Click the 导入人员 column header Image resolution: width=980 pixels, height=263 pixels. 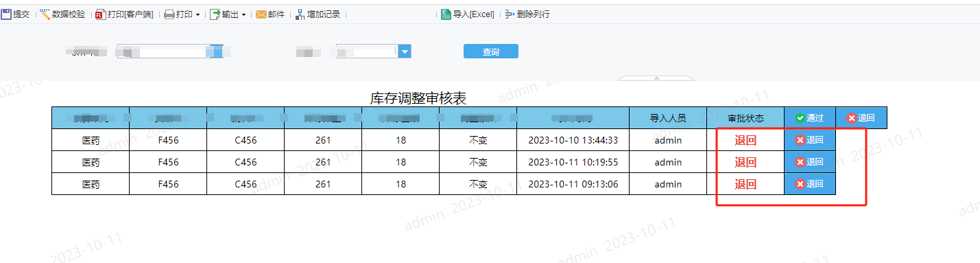pyautogui.click(x=668, y=118)
